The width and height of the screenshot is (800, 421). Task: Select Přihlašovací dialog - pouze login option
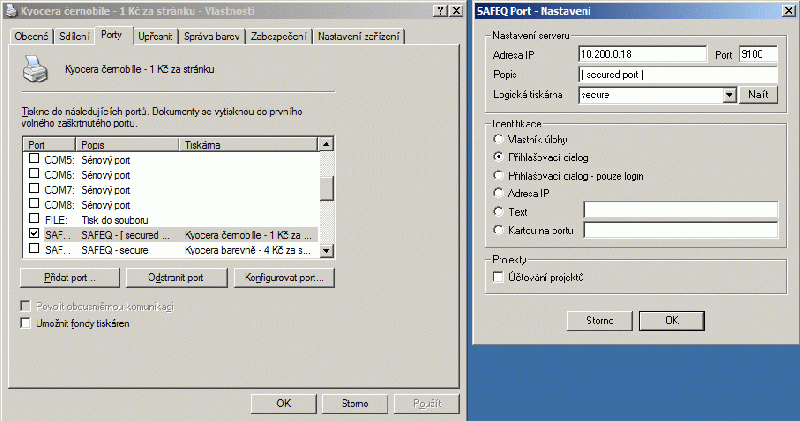498,176
